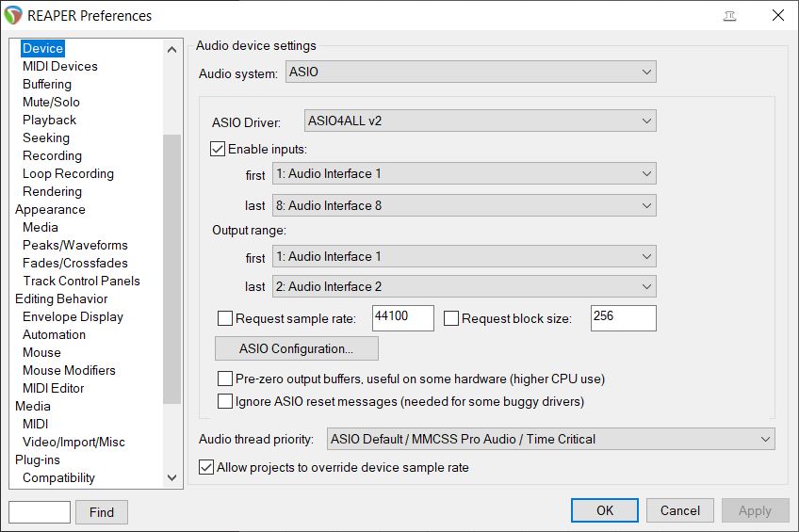Close the REAPER Preferences window
The image size is (799, 532).
click(777, 15)
